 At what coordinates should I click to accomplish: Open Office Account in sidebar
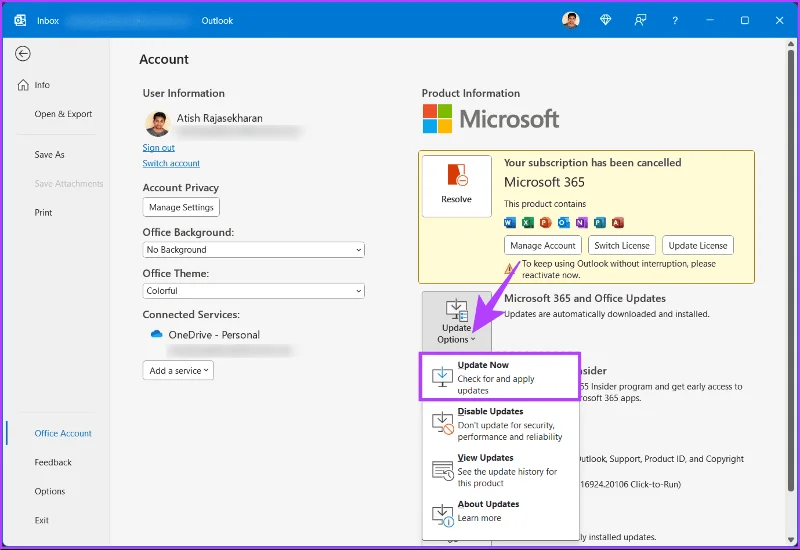pyautogui.click(x=63, y=433)
